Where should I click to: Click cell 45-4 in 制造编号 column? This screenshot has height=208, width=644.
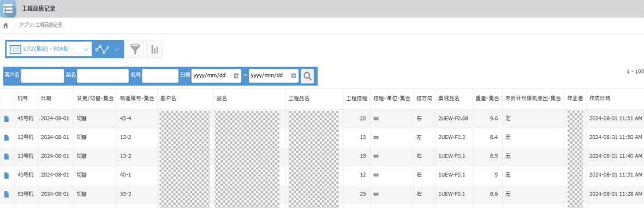click(x=126, y=119)
